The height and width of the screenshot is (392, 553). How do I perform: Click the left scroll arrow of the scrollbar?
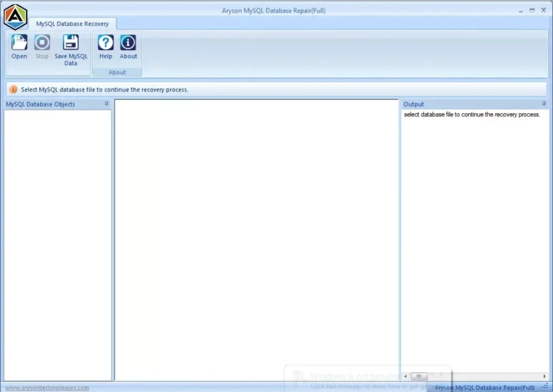coord(406,376)
